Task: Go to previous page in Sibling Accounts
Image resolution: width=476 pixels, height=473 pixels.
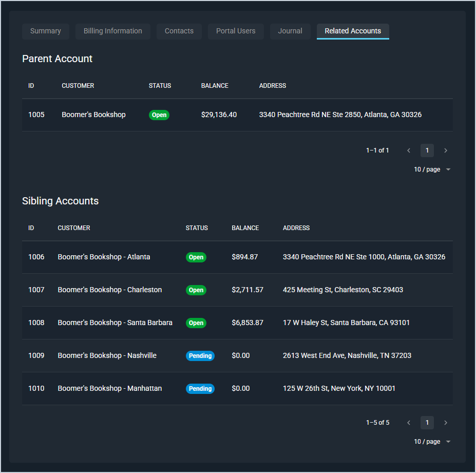Action: (x=409, y=423)
